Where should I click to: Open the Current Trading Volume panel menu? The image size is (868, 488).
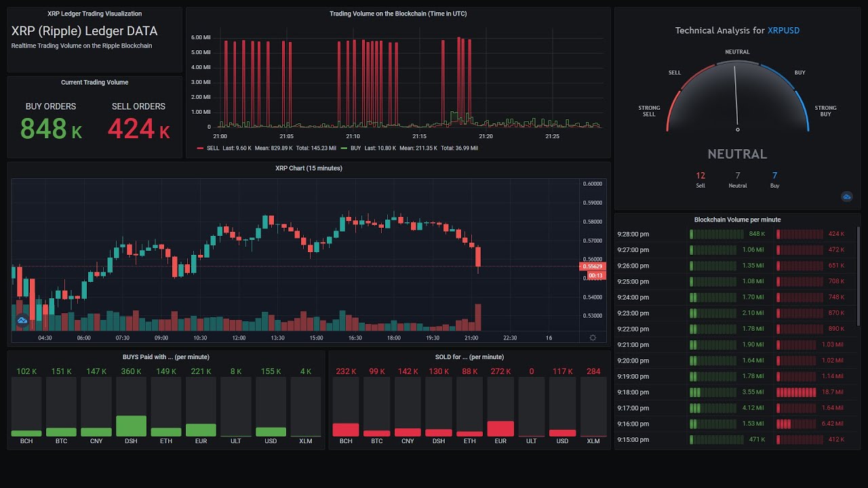95,83
